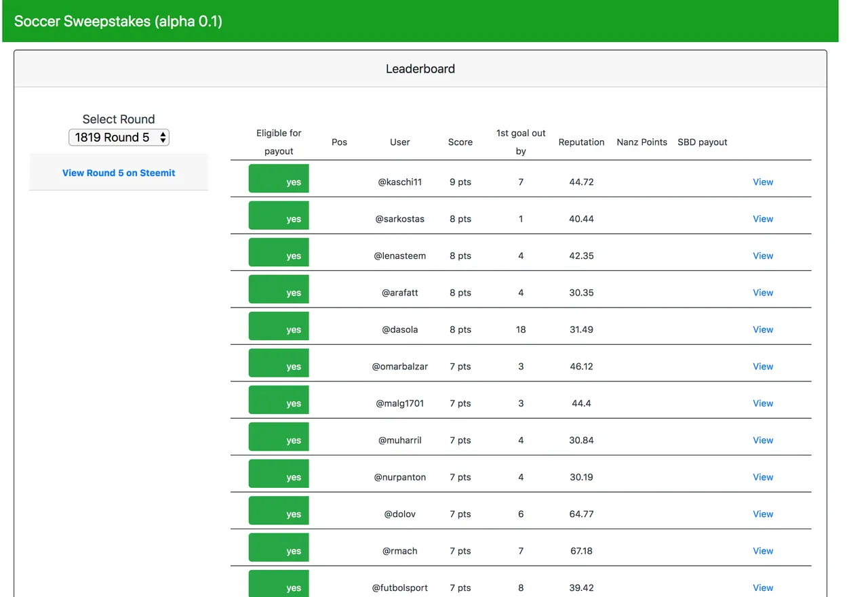Click View next to @malg1701

tap(763, 403)
